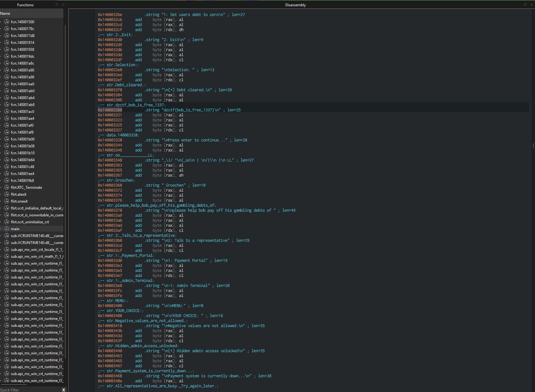Select the Disassembly panel title
535x392 pixels.
click(x=295, y=5)
